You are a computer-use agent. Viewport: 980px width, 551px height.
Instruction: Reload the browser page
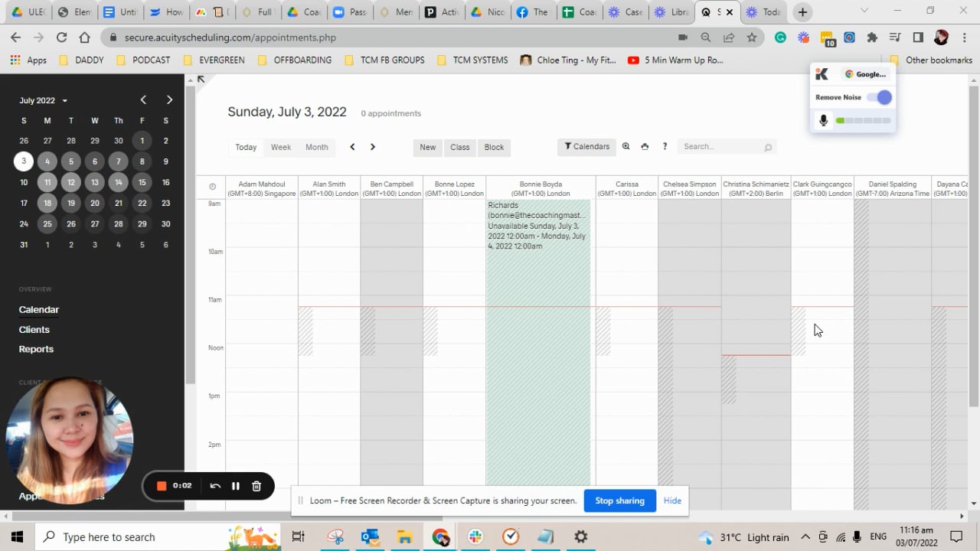click(62, 37)
